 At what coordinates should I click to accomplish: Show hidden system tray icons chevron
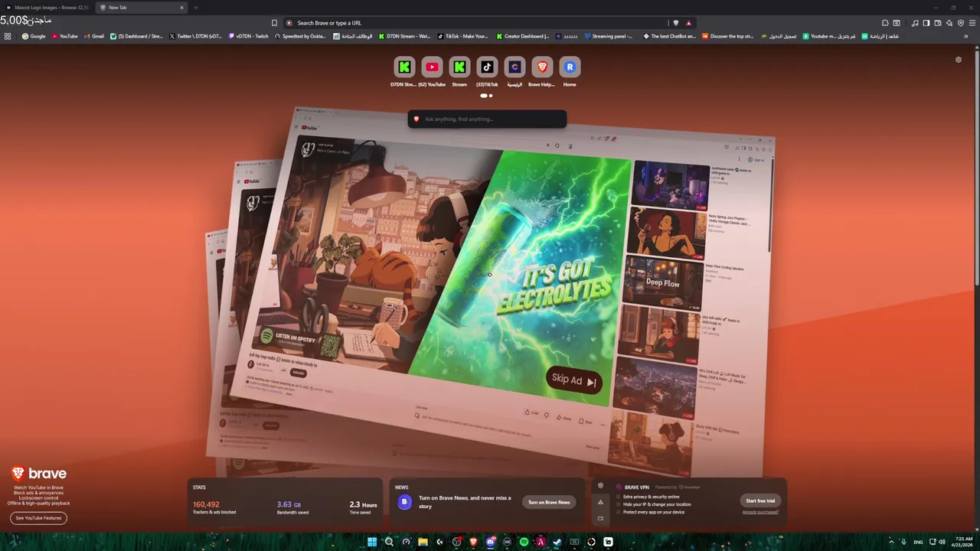pyautogui.click(x=892, y=542)
